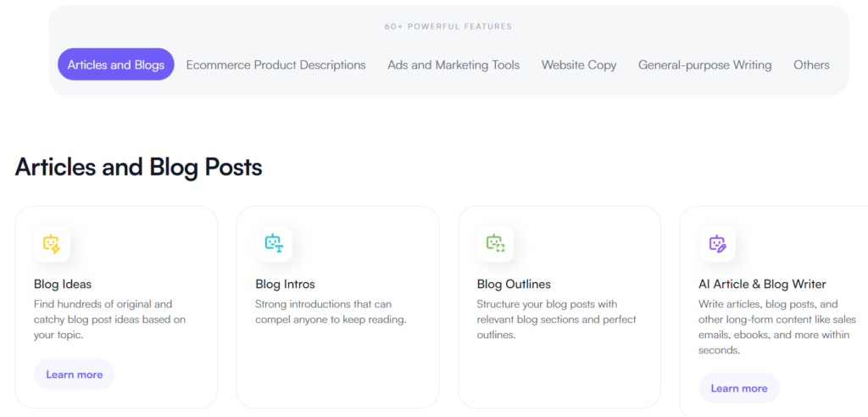Click the 'Strong introductions that can compel' description
Viewport: 868px width, 417px height.
point(331,312)
